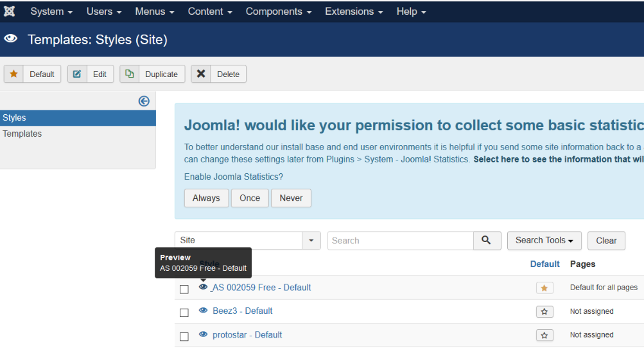
Task: Click the filled default star for AS 002059
Action: (x=544, y=288)
